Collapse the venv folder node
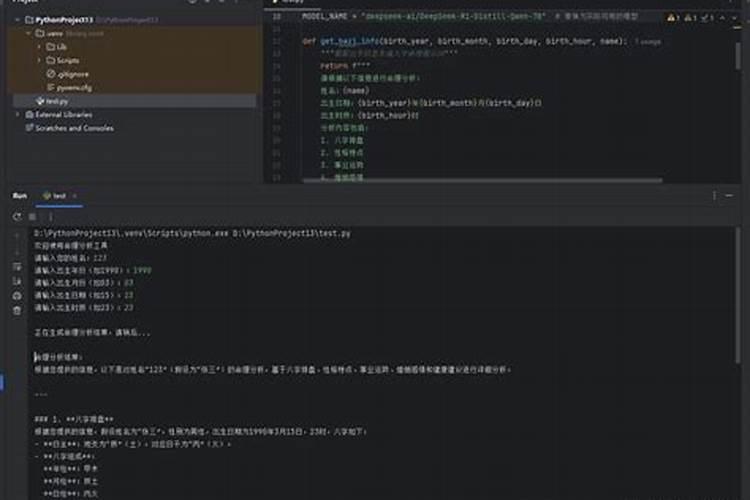Viewport: 750px width, 500px height. [28, 33]
